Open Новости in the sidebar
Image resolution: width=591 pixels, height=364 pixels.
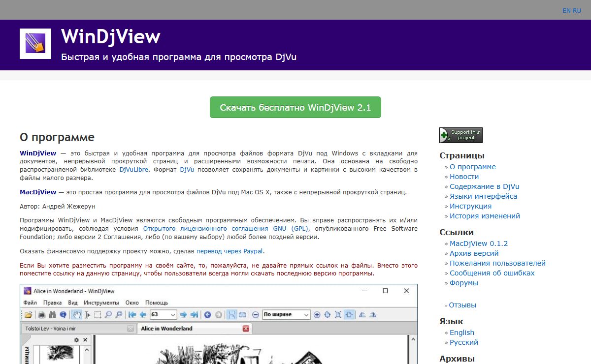(464, 176)
